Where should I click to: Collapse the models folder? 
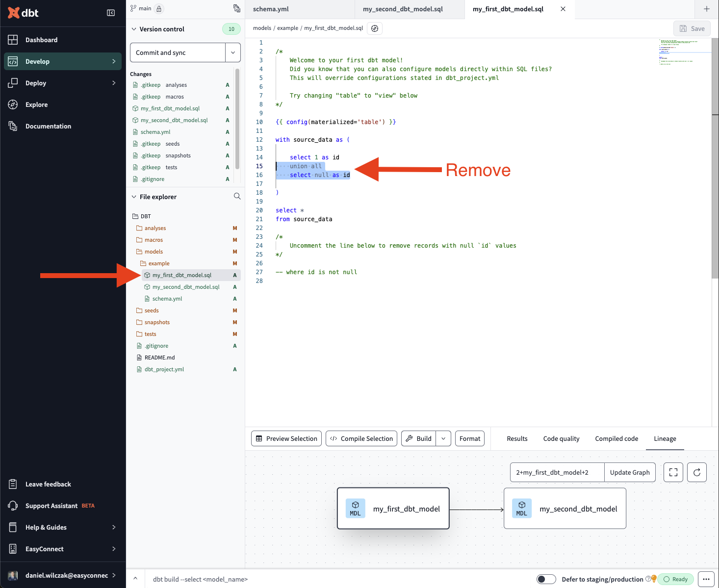tap(150, 252)
